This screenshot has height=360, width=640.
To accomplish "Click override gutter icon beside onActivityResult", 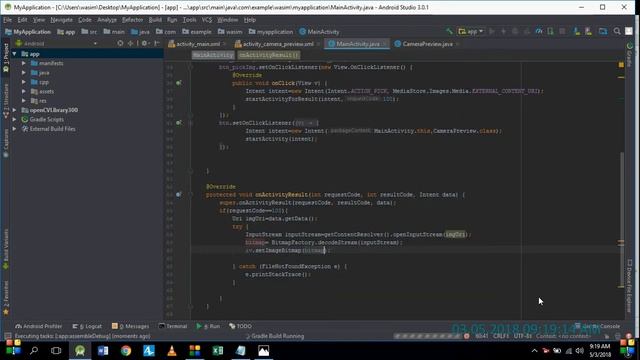I will (178, 195).
